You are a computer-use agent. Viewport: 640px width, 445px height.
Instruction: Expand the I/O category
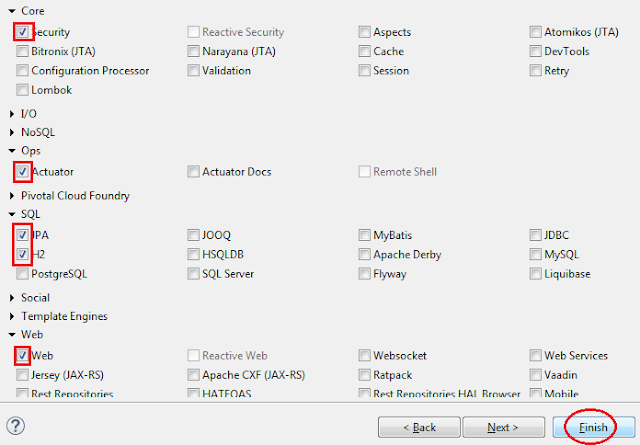[x=11, y=114]
